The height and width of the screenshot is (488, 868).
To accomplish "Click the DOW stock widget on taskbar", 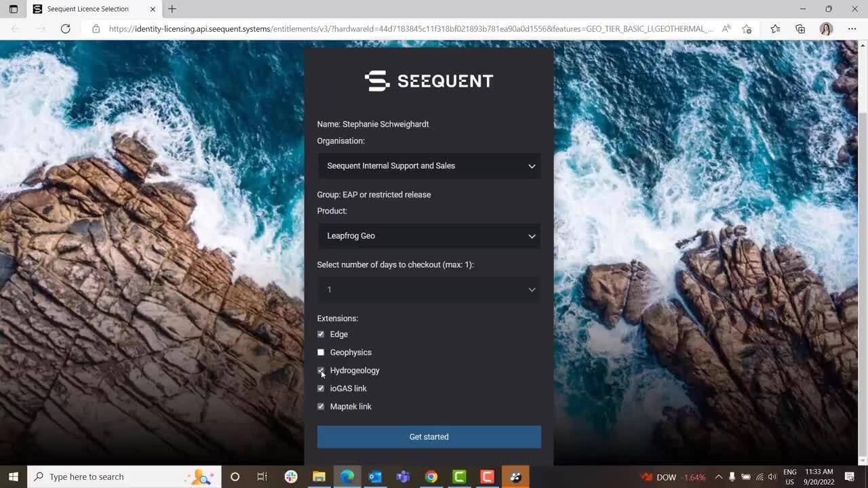I will pos(673,477).
